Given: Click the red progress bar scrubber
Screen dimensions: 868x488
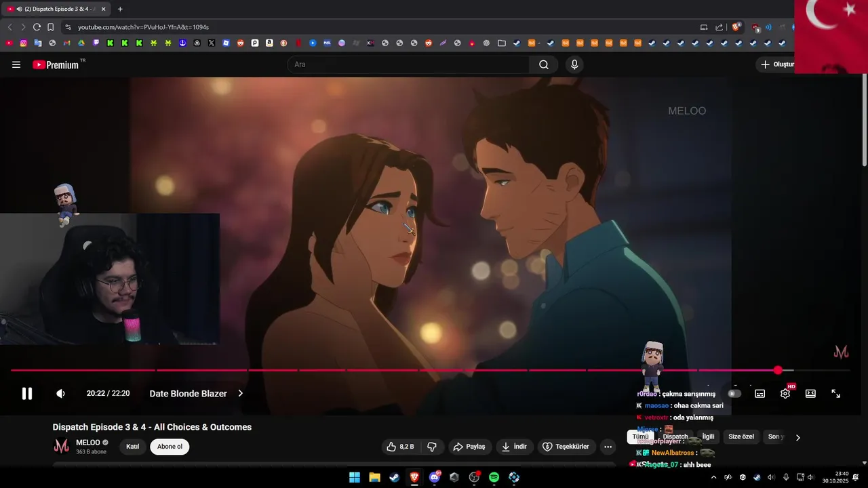Looking at the screenshot, I should pyautogui.click(x=778, y=370).
